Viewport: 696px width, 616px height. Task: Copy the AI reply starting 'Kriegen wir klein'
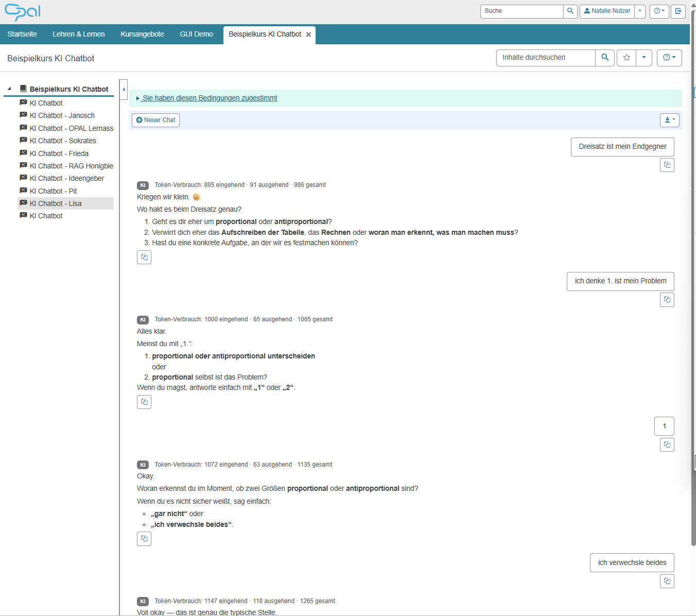[144, 257]
